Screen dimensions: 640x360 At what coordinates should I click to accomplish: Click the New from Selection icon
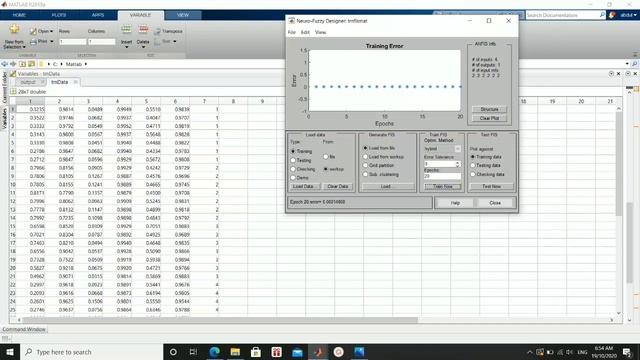tap(14, 29)
